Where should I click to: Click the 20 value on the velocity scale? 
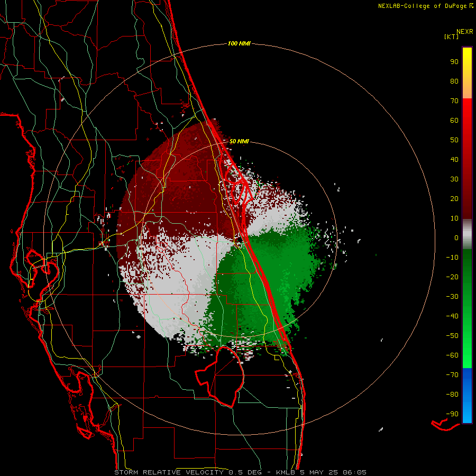point(454,199)
